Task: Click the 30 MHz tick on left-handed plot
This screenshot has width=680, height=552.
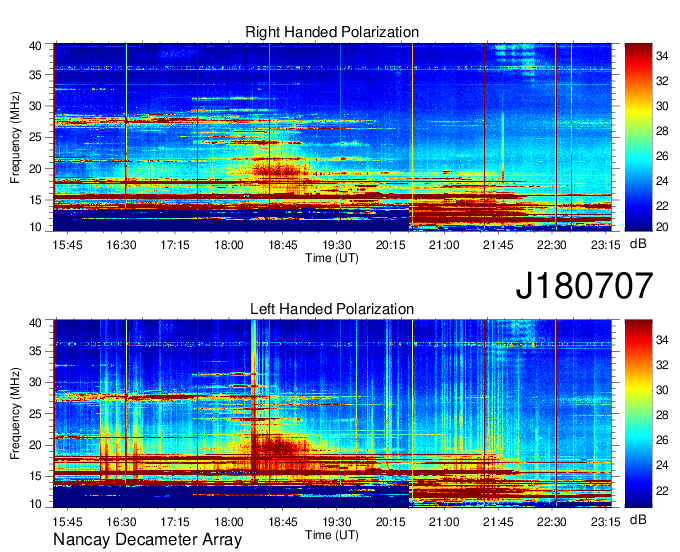Action: [x=35, y=382]
